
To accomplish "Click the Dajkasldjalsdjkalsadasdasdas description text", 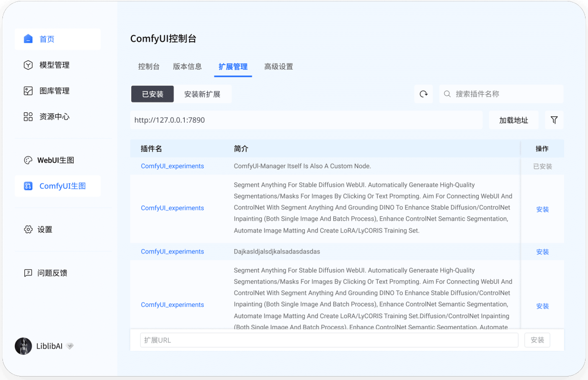I will 277,252.
